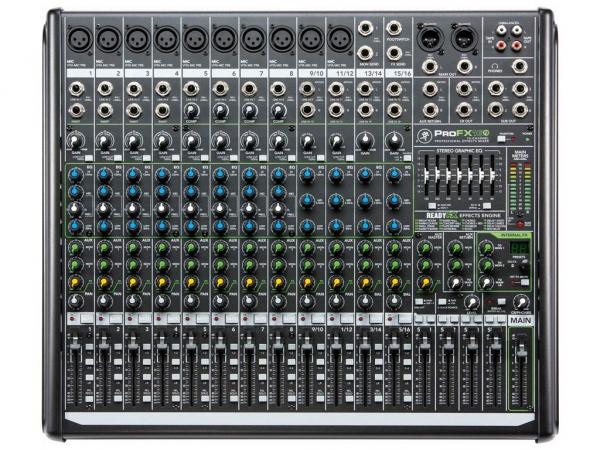Click channel 6's white mid EQ knob
This screenshot has height=450, width=600.
click(x=218, y=207)
